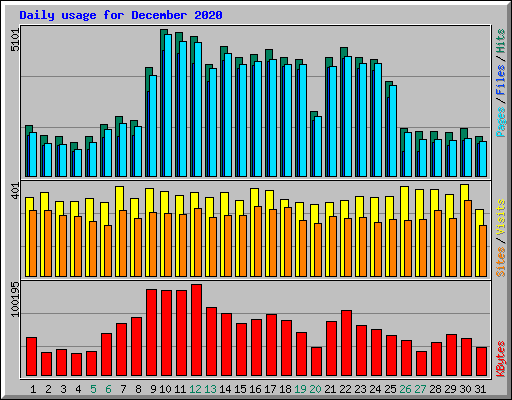This screenshot has width=512, height=400.
Task: Click day label 3 on the x-axis
Action: click(63, 389)
